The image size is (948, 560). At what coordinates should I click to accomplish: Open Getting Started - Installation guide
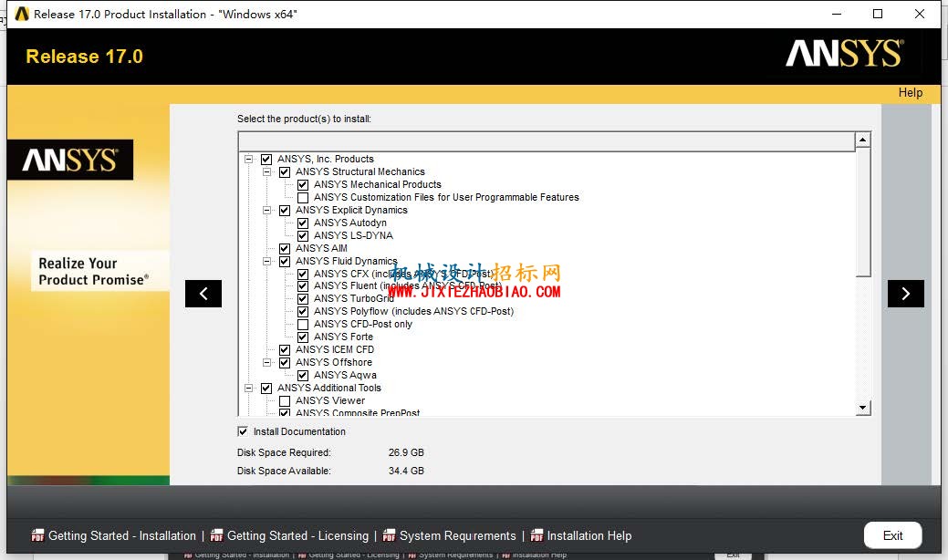pos(122,536)
